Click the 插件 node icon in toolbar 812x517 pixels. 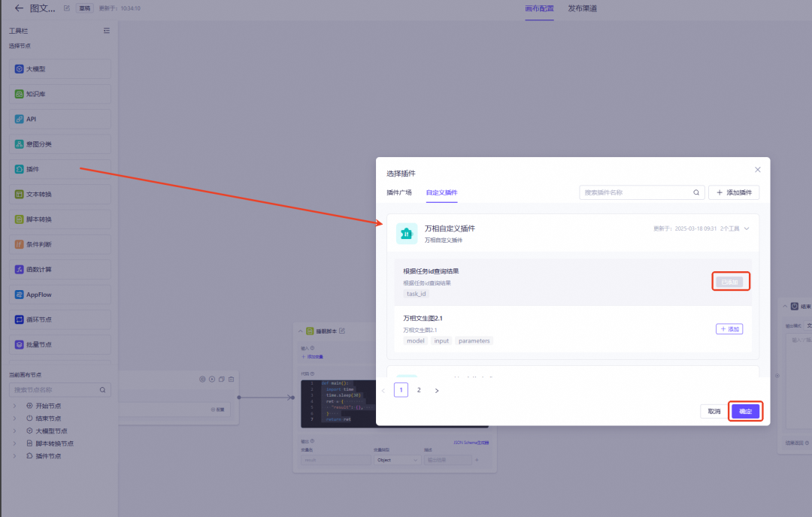tap(20, 169)
